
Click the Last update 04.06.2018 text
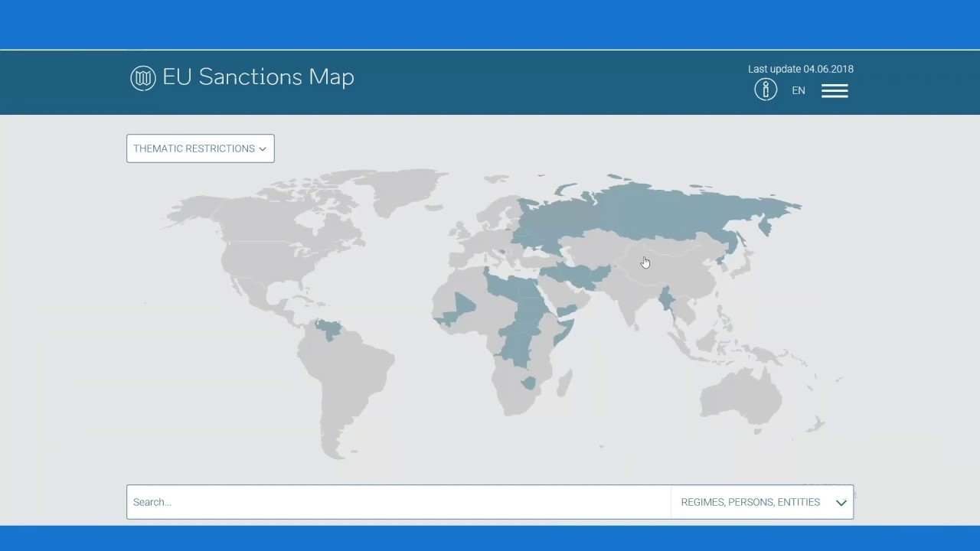click(x=801, y=69)
